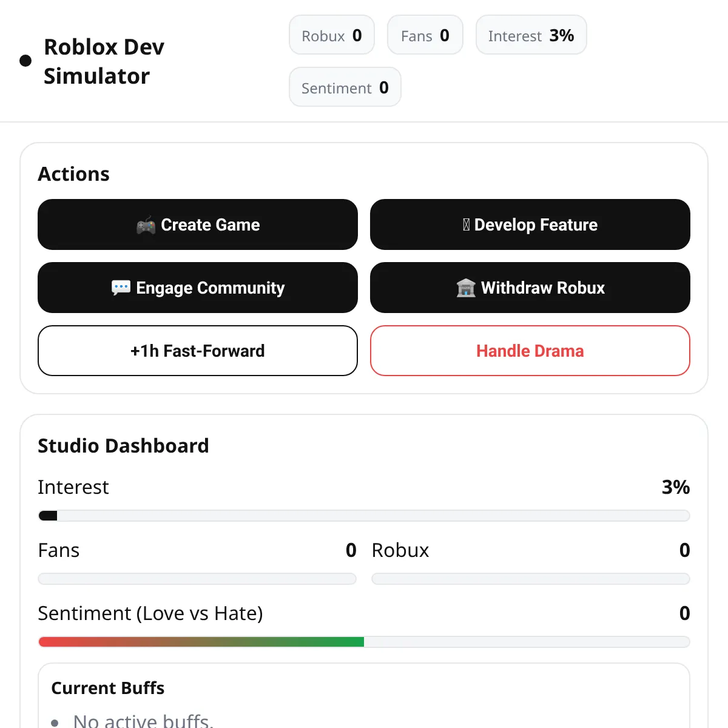Image resolution: width=728 pixels, height=728 pixels.
Task: Click the Sentiment Love vs Hate bar
Action: 364,641
